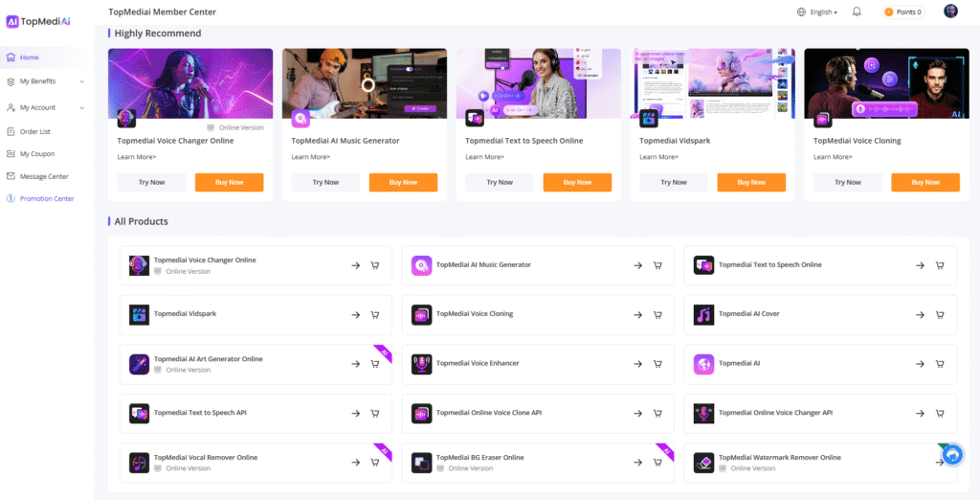The width and height of the screenshot is (980, 500).
Task: Click the notification bell icon
Action: (x=857, y=11)
